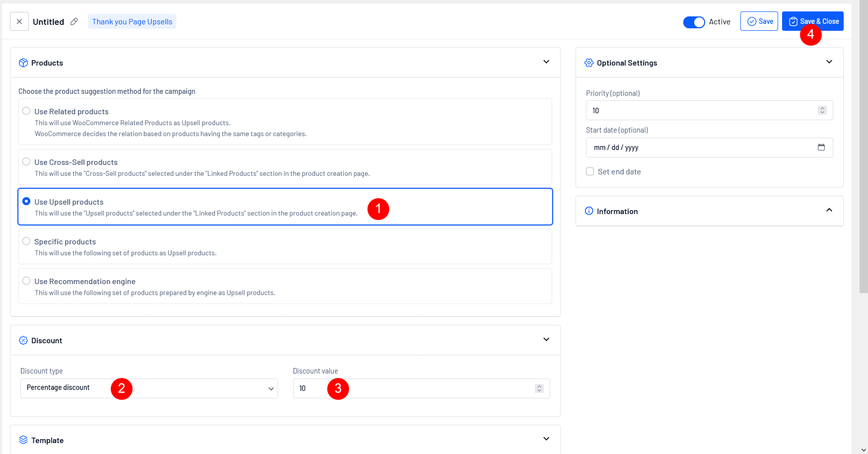868x454 pixels.
Task: Click the Save & Close button
Action: pos(812,21)
